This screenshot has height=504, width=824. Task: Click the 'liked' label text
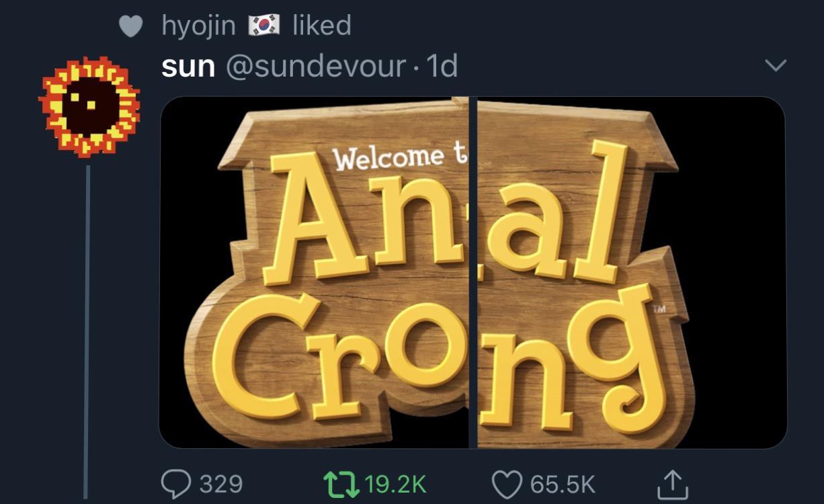(322, 26)
